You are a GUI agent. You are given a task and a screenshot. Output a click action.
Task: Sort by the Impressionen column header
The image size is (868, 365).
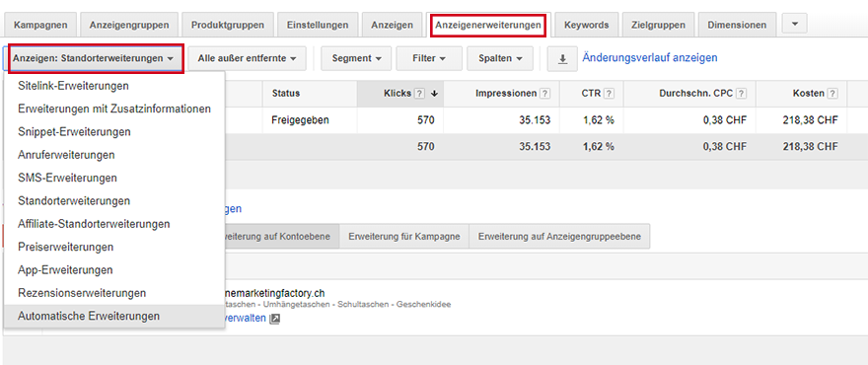click(501, 94)
